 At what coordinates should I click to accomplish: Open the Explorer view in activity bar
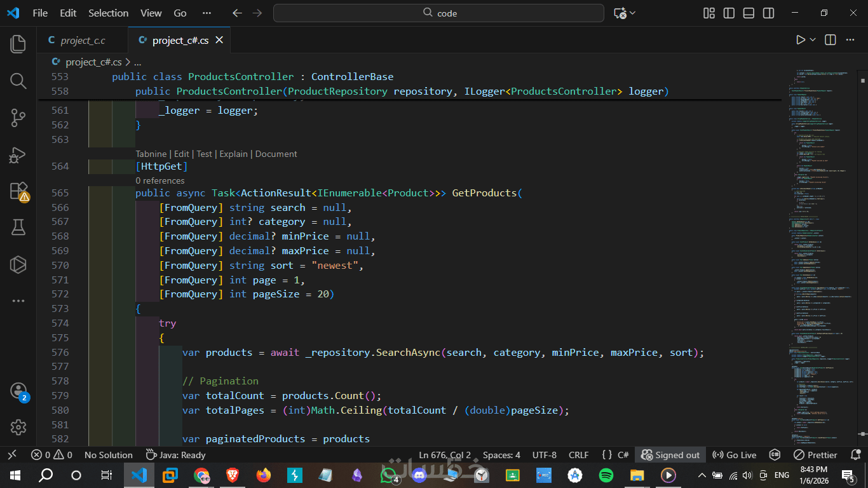point(18,44)
